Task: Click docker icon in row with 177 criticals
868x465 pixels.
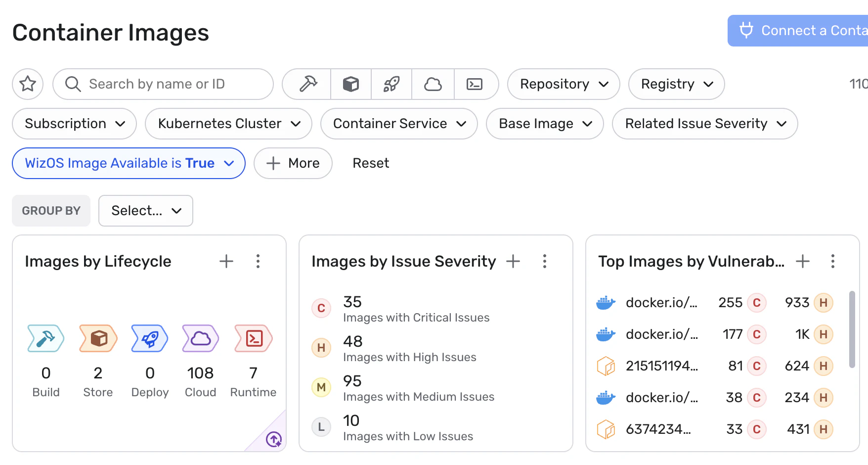Action: click(x=606, y=334)
